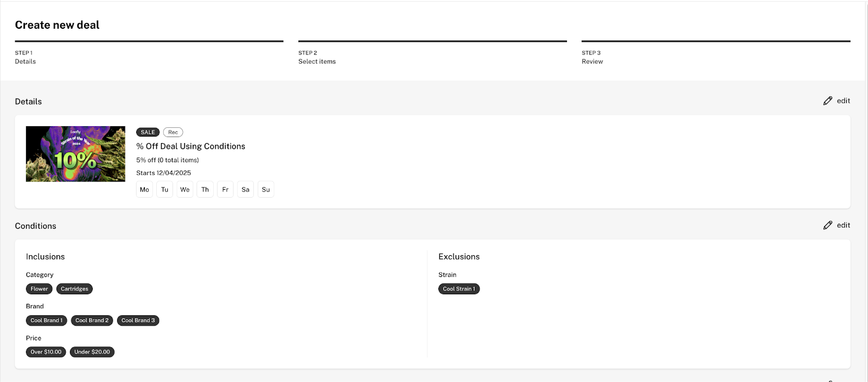This screenshot has height=382, width=868.
Task: Click the pencil icon beside Details edit
Action: click(x=827, y=101)
